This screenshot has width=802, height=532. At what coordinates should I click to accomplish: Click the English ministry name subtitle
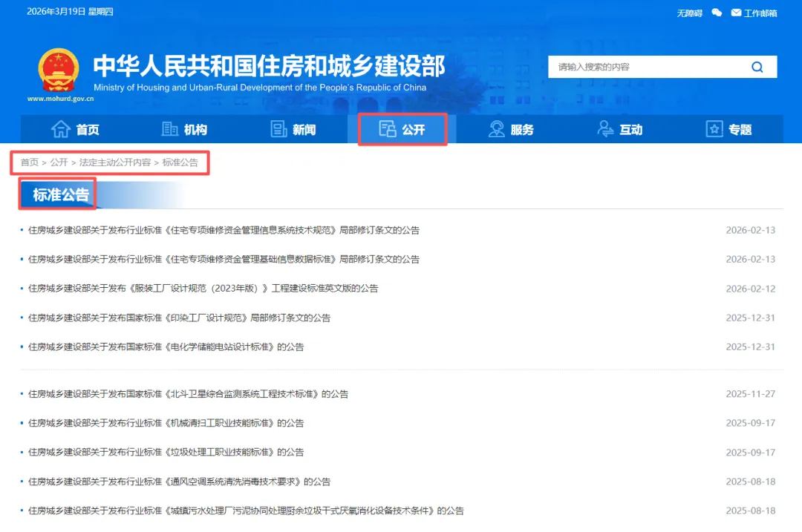[260, 88]
